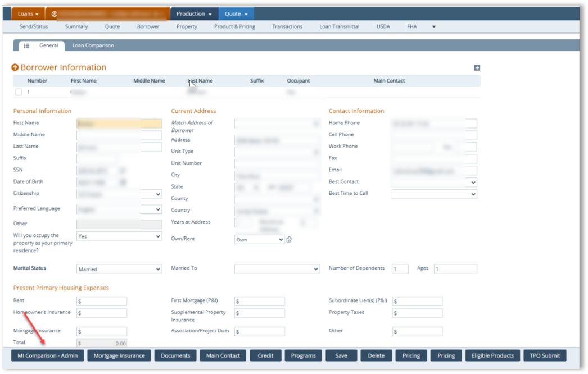The width and height of the screenshot is (588, 374).
Task: Click the TPO Submit button
Action: tap(545, 355)
